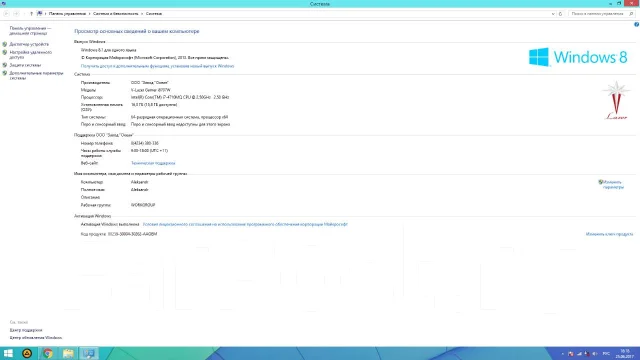Open the Start button on taskbar
Screen dimensions: 640x360
point(8,353)
